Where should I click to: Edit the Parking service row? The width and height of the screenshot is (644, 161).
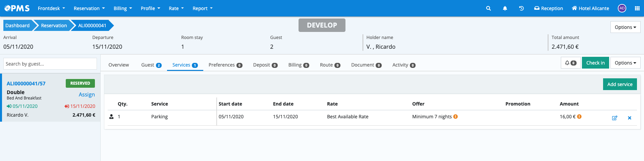point(614,118)
